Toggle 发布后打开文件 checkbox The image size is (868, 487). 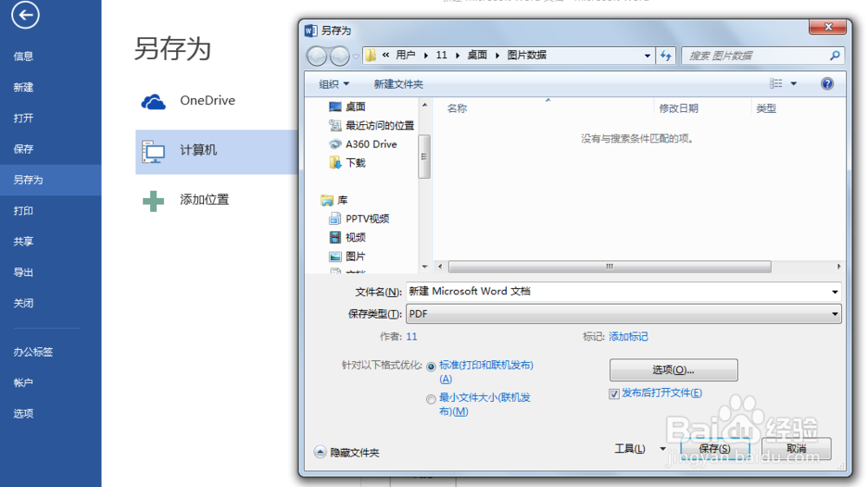pos(614,393)
